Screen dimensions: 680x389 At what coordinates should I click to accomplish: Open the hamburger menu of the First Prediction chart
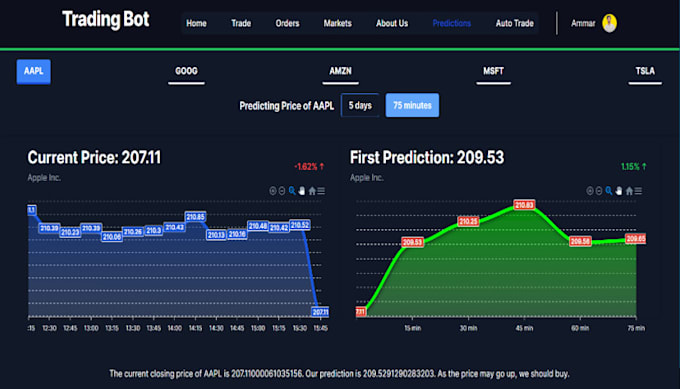(x=638, y=191)
